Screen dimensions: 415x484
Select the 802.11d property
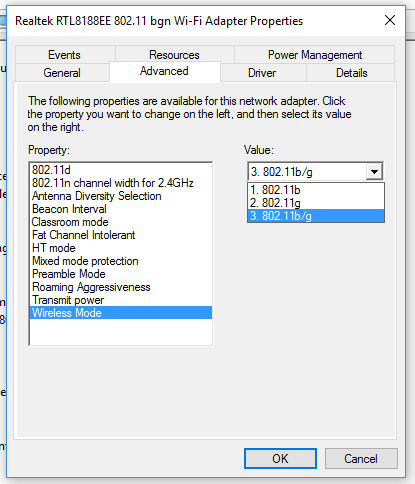coord(121,170)
